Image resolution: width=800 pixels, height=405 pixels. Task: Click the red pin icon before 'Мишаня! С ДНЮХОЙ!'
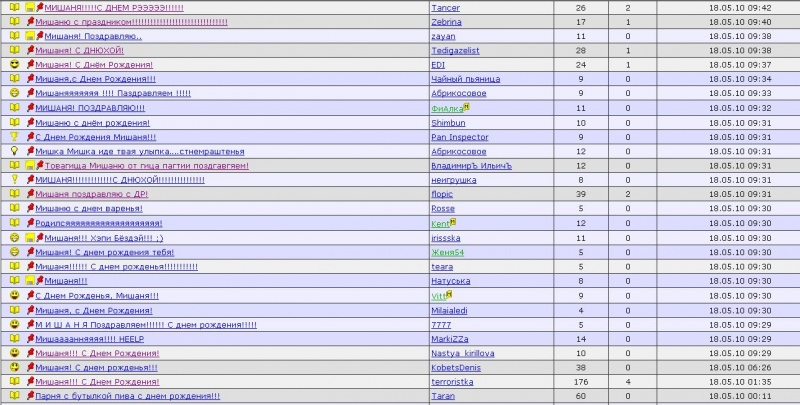30,50
